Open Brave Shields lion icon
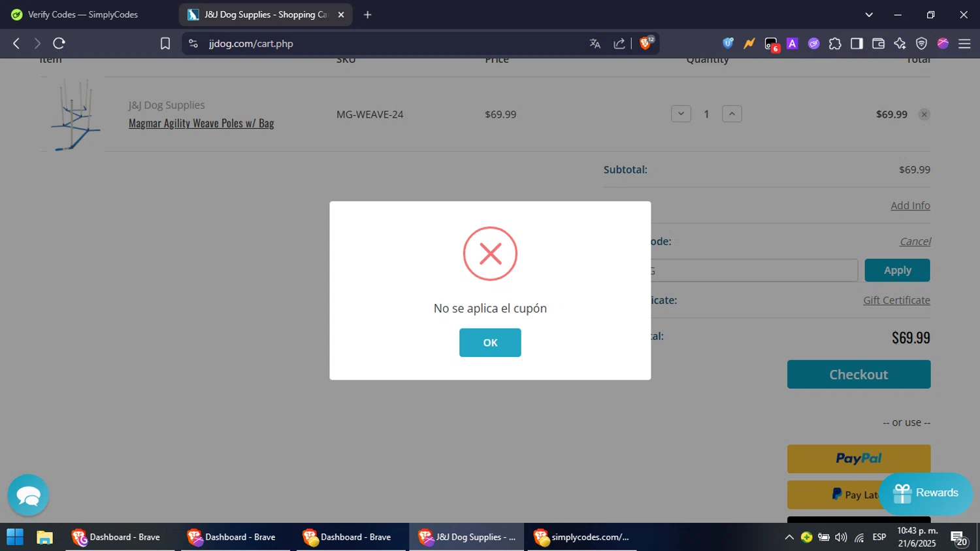The image size is (980, 551). (x=646, y=43)
